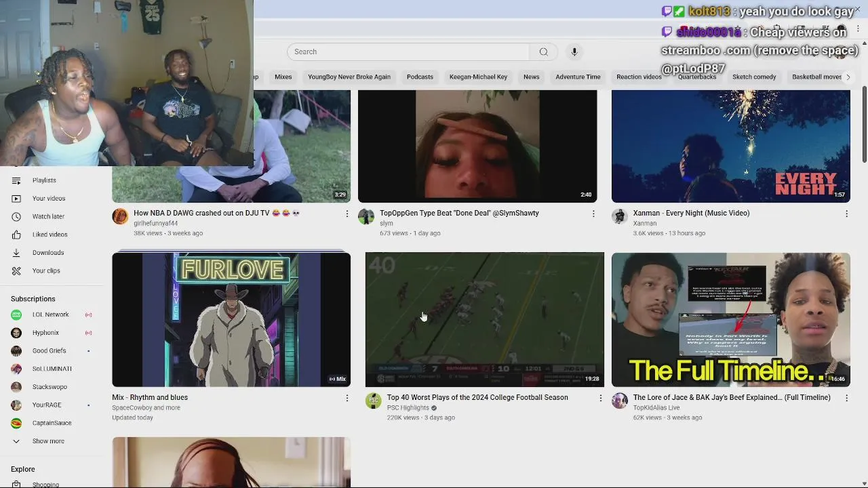Open options menu for Done Deal video
The height and width of the screenshot is (488, 868).
coord(593,213)
